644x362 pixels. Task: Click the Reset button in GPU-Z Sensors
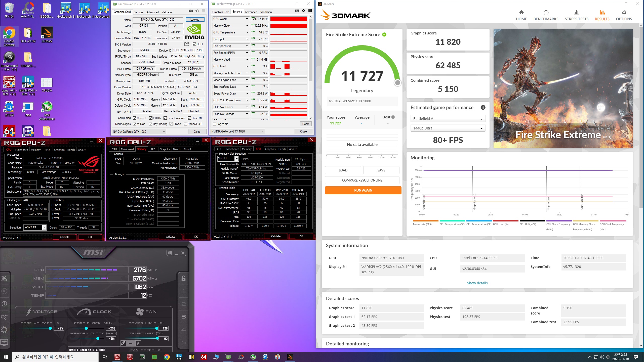(306, 124)
